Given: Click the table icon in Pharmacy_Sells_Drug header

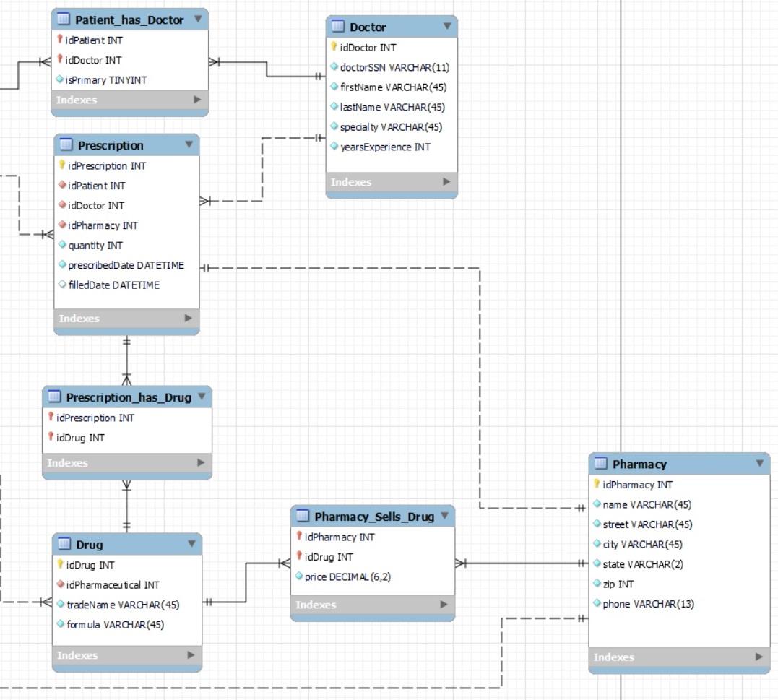Looking at the screenshot, I should point(303,516).
